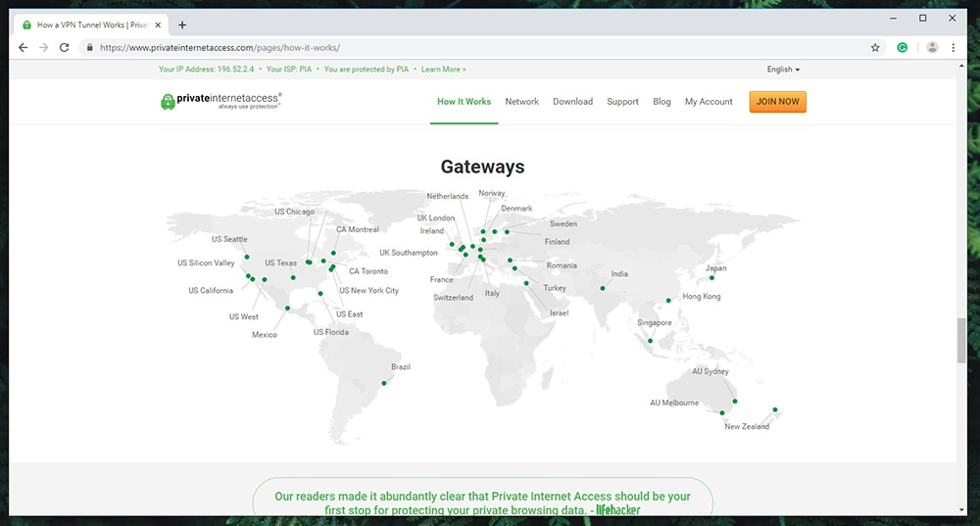
Task: Click the US Silicon Valley label
Action: [206, 263]
